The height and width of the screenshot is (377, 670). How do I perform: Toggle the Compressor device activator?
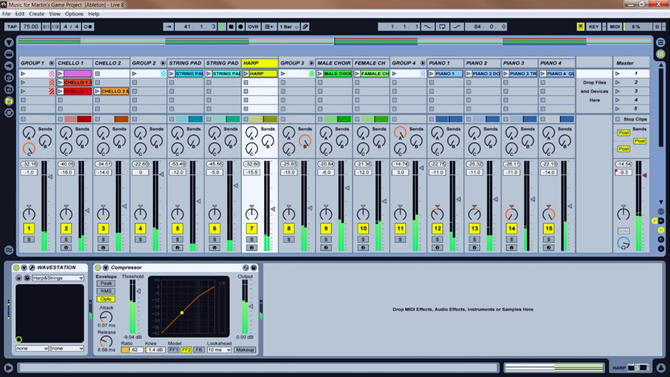coord(98,268)
